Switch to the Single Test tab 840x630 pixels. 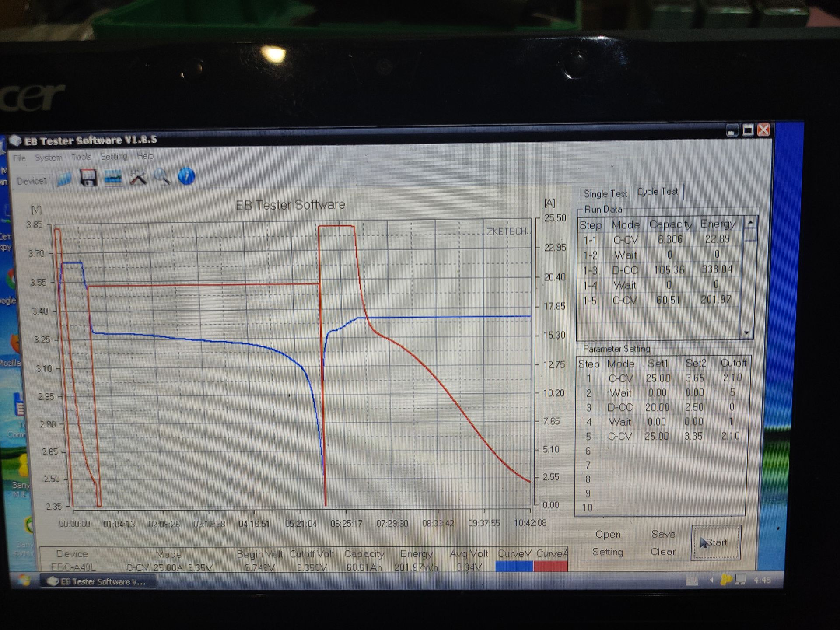click(x=605, y=194)
